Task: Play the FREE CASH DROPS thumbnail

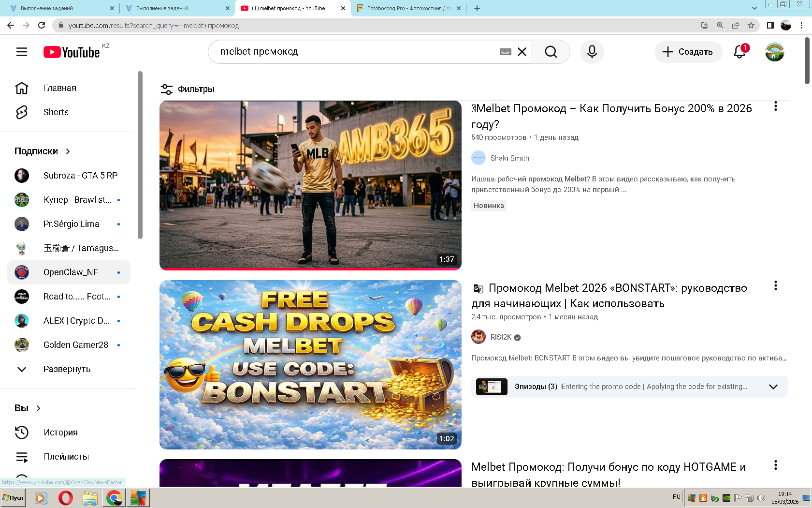Action: [x=310, y=365]
